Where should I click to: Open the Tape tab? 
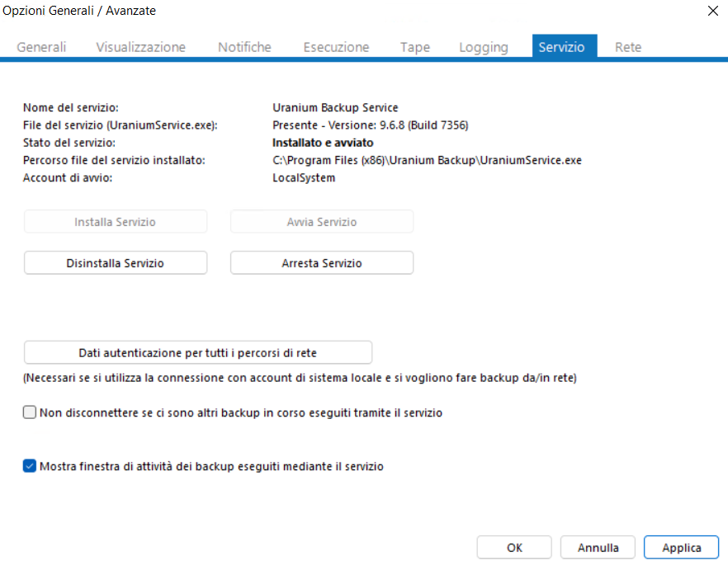pos(415,47)
